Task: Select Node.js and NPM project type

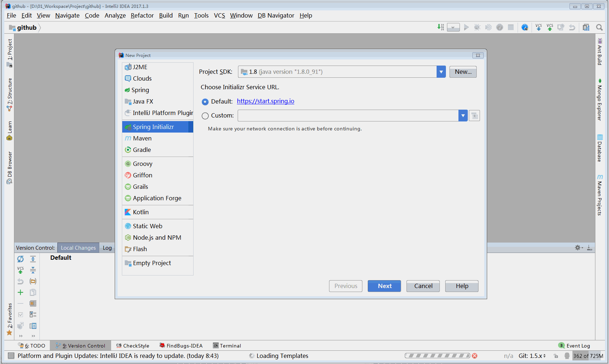Action: (158, 238)
